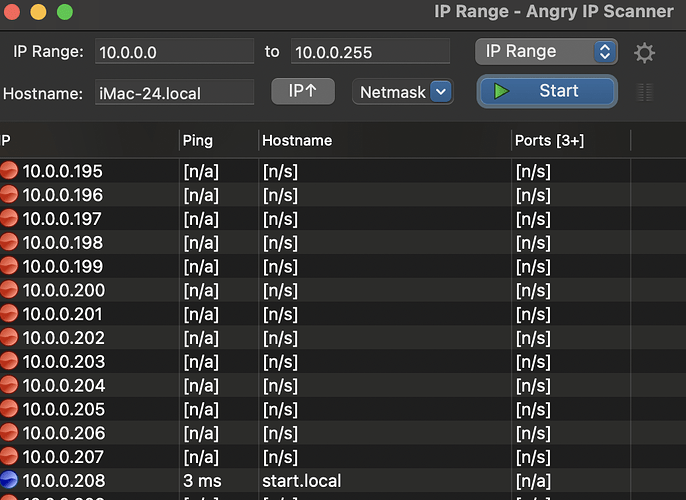
Task: Start the scan with the Start button
Action: coord(547,91)
